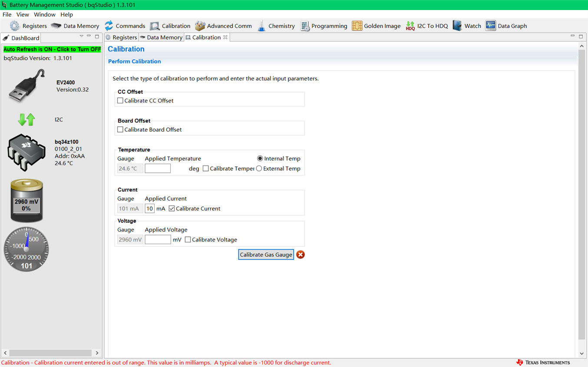The width and height of the screenshot is (588, 367).
Task: Select the Internal Temp radio button
Action: click(x=260, y=159)
